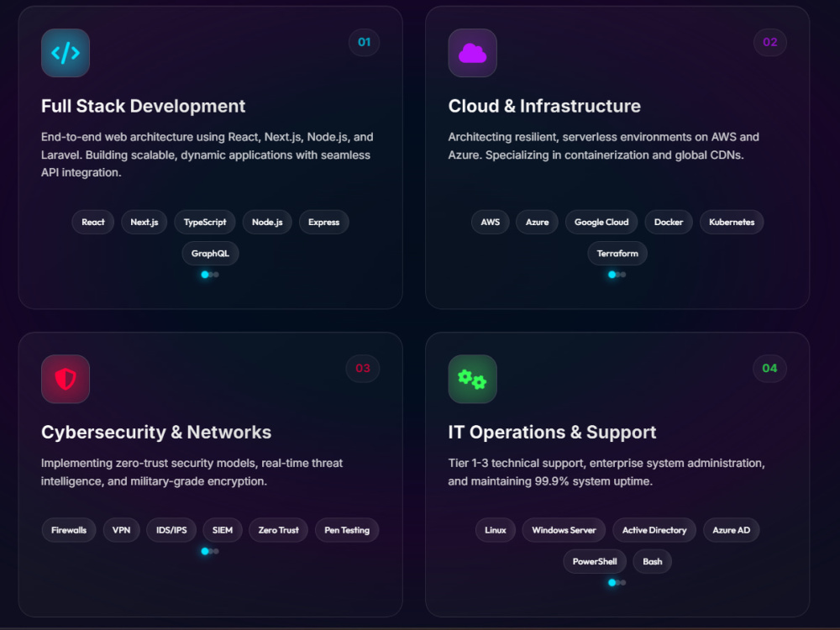Open the IT Operations & Support heading
Screen dimensions: 840x630
point(552,433)
